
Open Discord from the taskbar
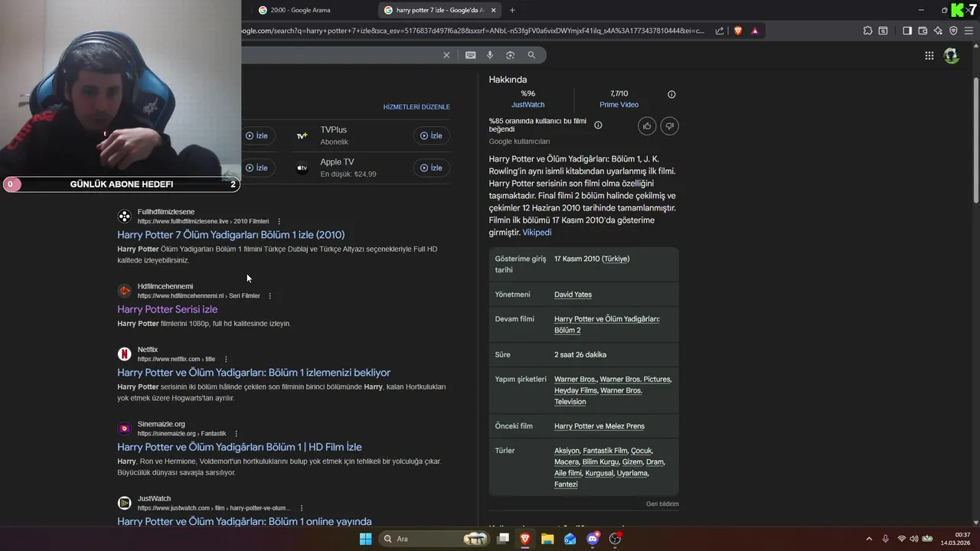[593, 539]
